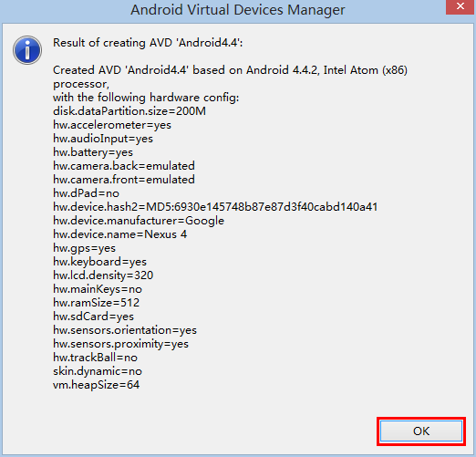Click the hw.device.manufacturer=Google line
The width and height of the screenshot is (476, 457).
click(x=139, y=221)
